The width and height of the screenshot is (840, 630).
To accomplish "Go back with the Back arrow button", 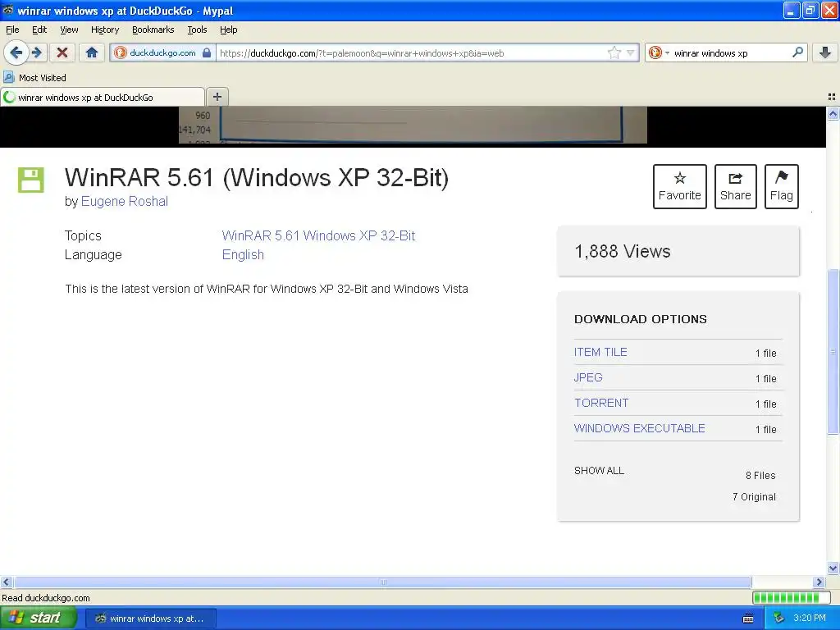I will (16, 52).
